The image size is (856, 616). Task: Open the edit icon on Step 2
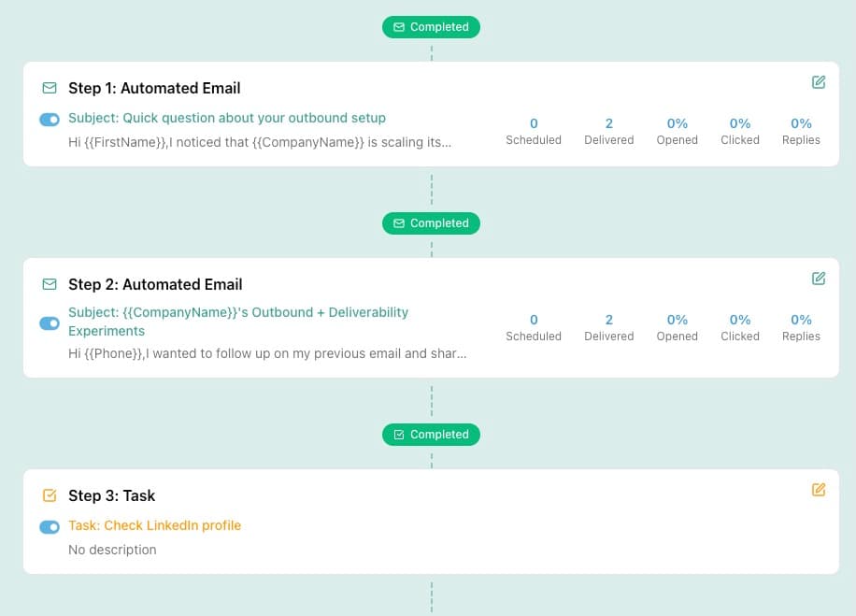(x=819, y=279)
